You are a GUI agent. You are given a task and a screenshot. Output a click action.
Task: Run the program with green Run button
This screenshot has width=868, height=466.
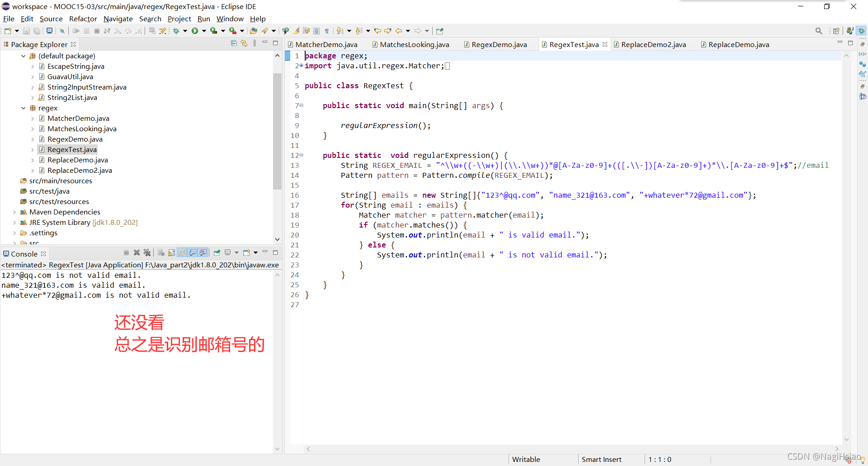tap(195, 31)
